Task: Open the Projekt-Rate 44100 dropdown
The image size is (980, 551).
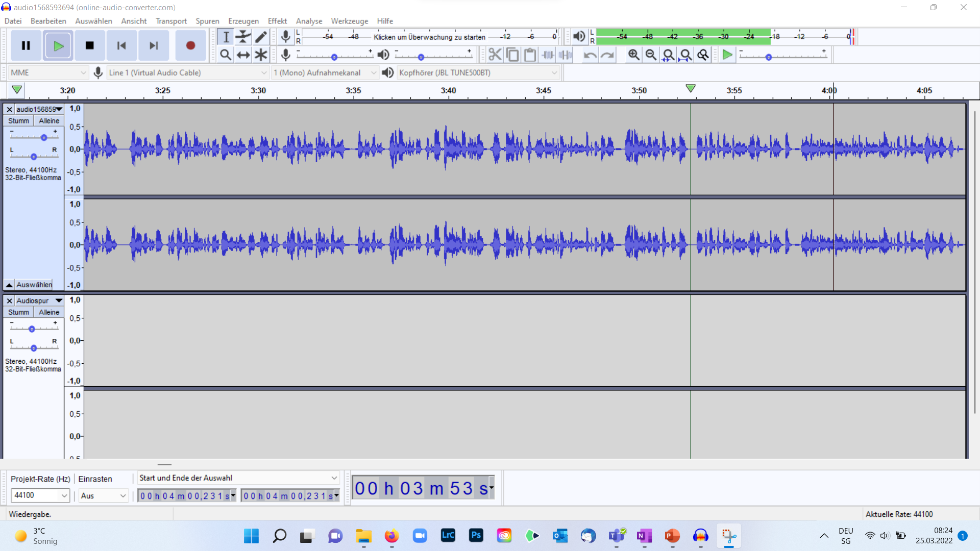Action: pyautogui.click(x=40, y=495)
